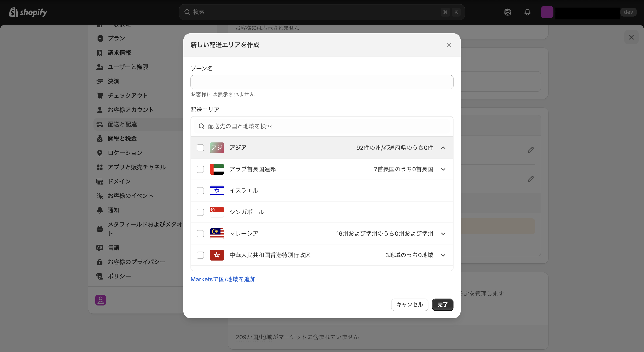Open お客様のプライバシー settings

pos(136,262)
